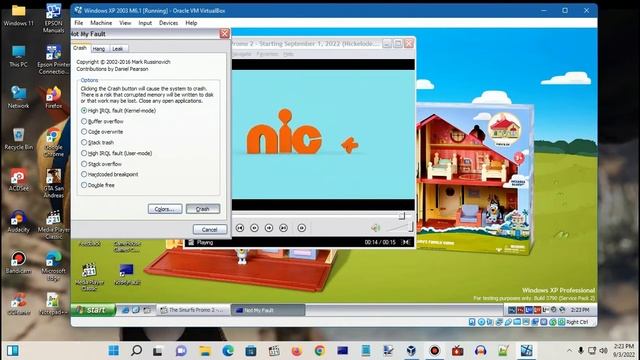Click the Crash button
This screenshot has height=360, width=640.
pyautogui.click(x=203, y=209)
